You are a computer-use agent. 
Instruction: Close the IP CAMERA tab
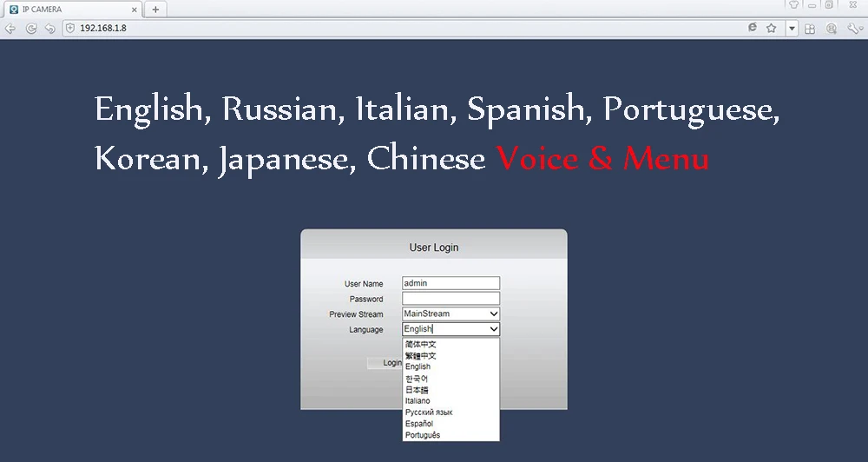pos(134,10)
